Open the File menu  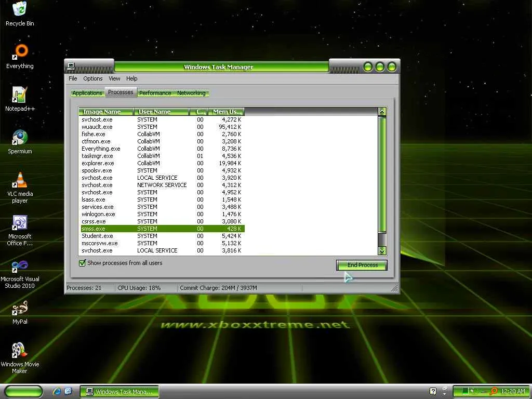73,78
